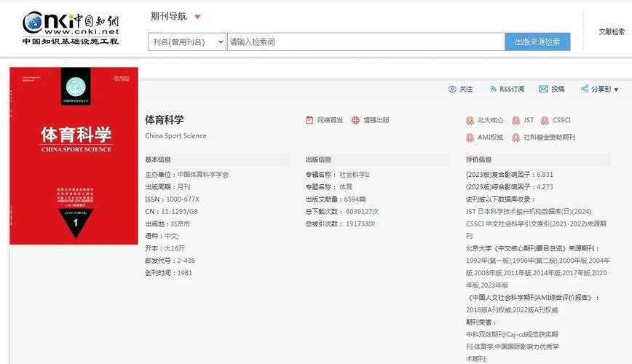Click the 网络首发 document icon
Viewport: 632px width, 364px height.
pyautogui.click(x=309, y=120)
